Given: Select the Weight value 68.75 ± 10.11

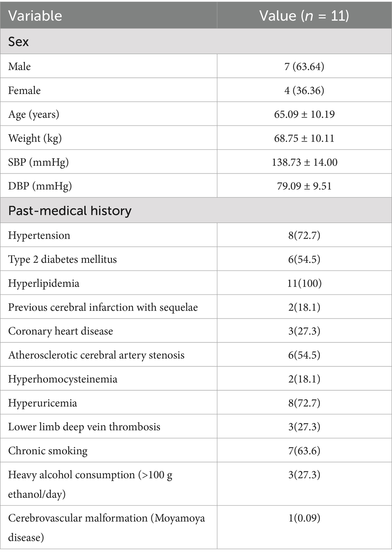Looking at the screenshot, I should pos(304,138).
